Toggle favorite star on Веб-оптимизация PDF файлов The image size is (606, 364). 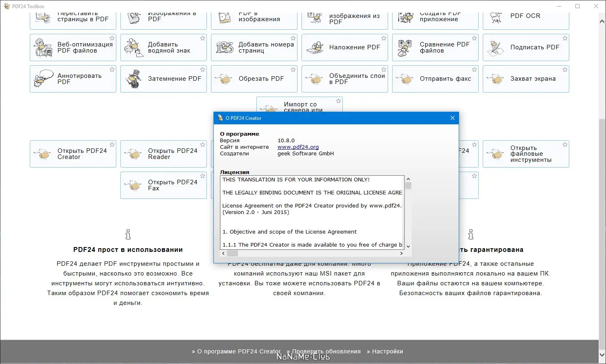pos(112,38)
